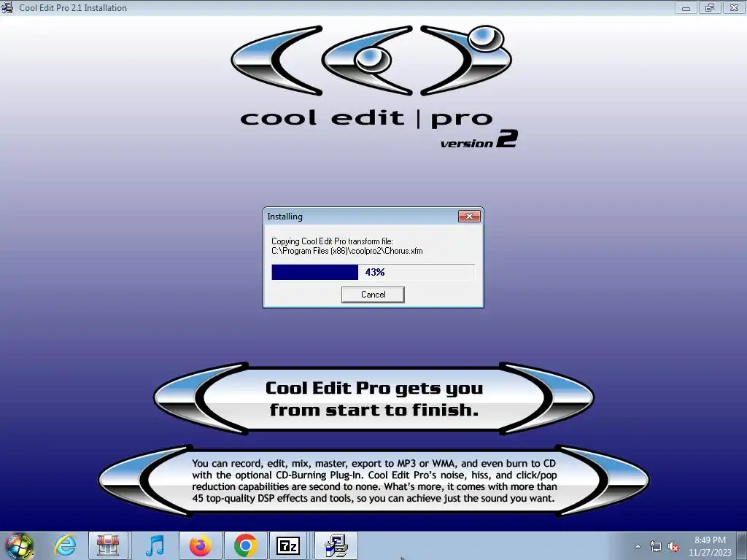Cancel the Cool Edit Pro installation
Viewport: 747px width, 560px height.
(x=373, y=295)
